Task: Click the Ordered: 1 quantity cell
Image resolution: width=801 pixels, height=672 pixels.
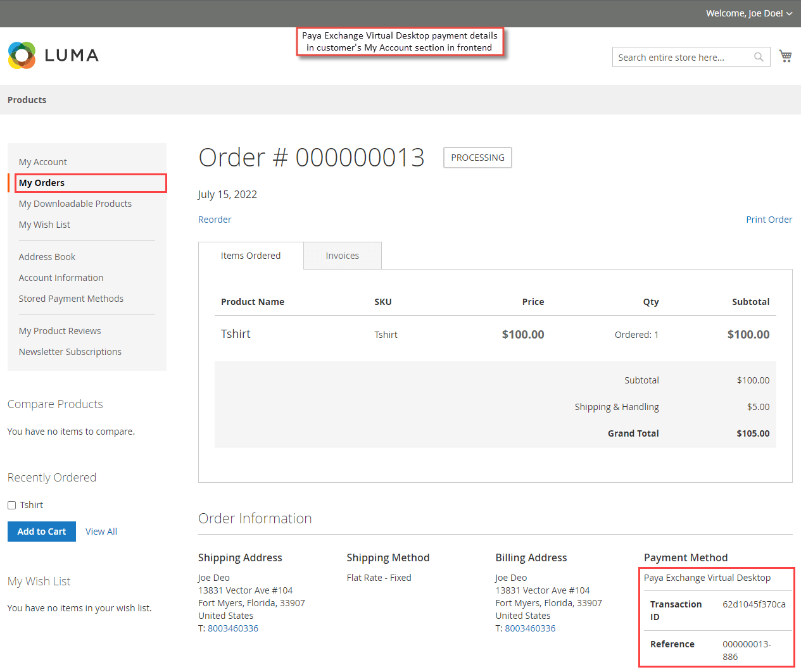Action: point(636,335)
